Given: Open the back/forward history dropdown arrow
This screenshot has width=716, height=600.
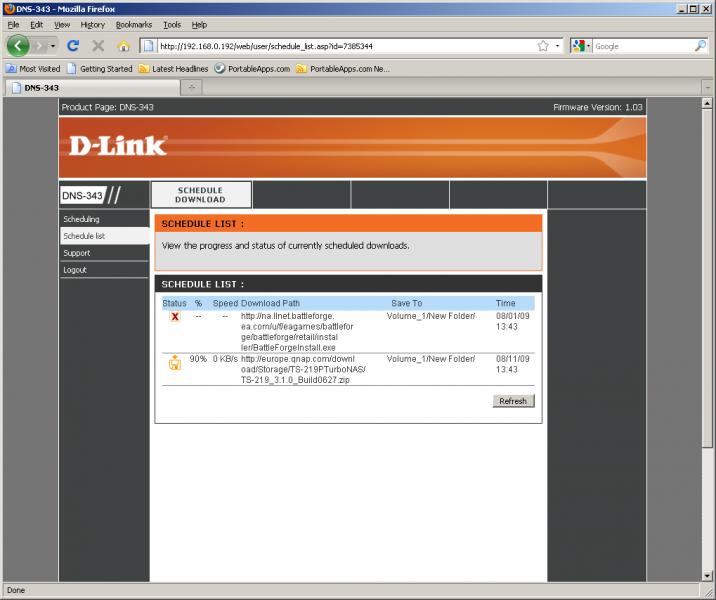Looking at the screenshot, I should tap(53, 46).
